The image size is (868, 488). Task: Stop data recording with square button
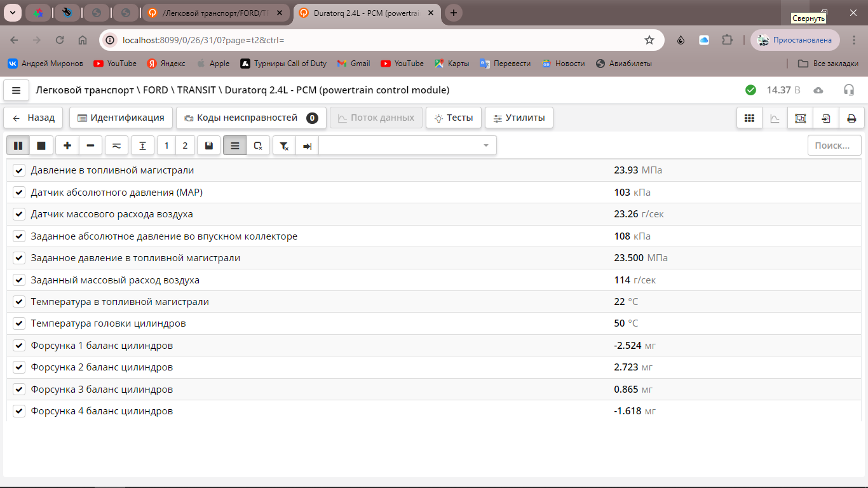point(41,146)
